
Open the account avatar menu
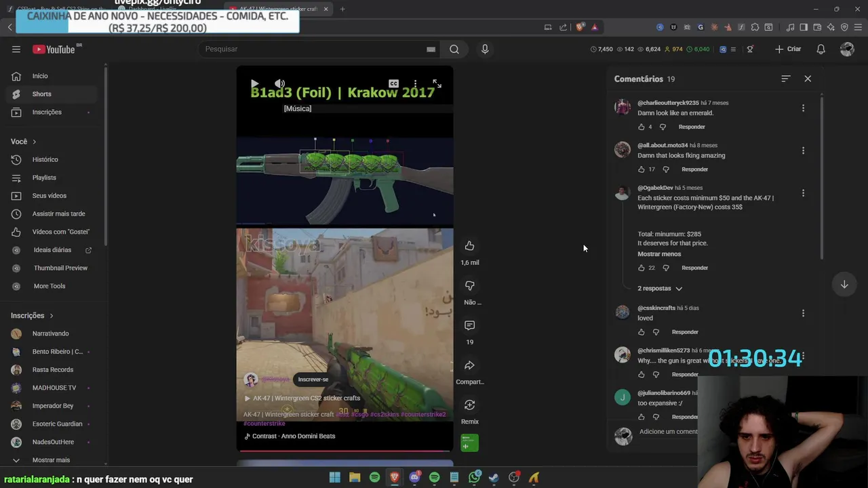[847, 49]
